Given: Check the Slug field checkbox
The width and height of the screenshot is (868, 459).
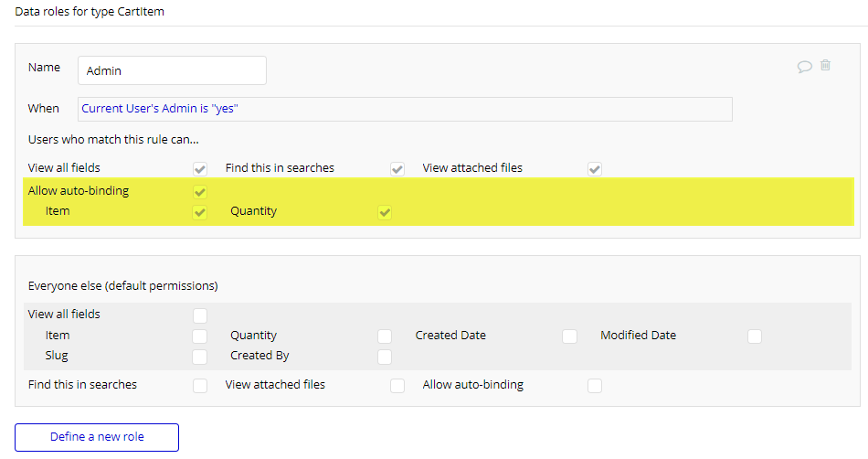Looking at the screenshot, I should click(x=200, y=357).
